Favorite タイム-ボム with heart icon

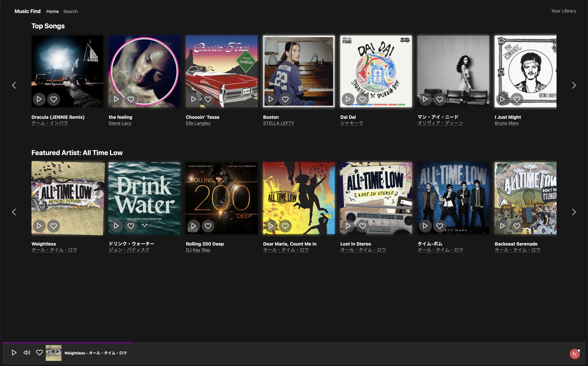tap(440, 226)
